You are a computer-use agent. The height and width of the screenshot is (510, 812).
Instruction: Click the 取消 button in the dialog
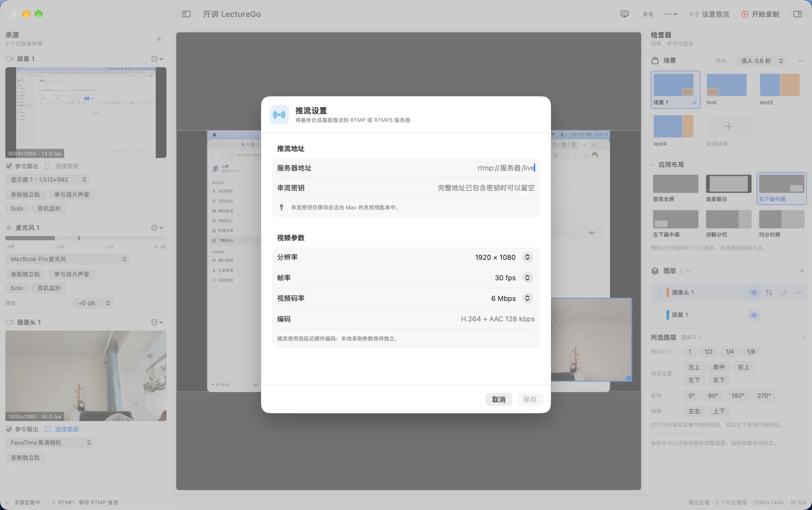(499, 400)
